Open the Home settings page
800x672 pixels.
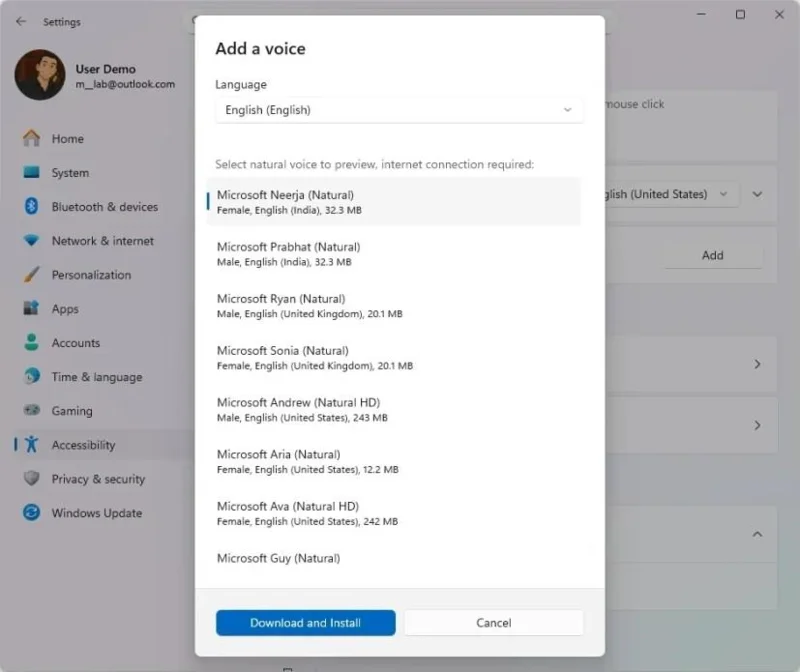(102, 138)
